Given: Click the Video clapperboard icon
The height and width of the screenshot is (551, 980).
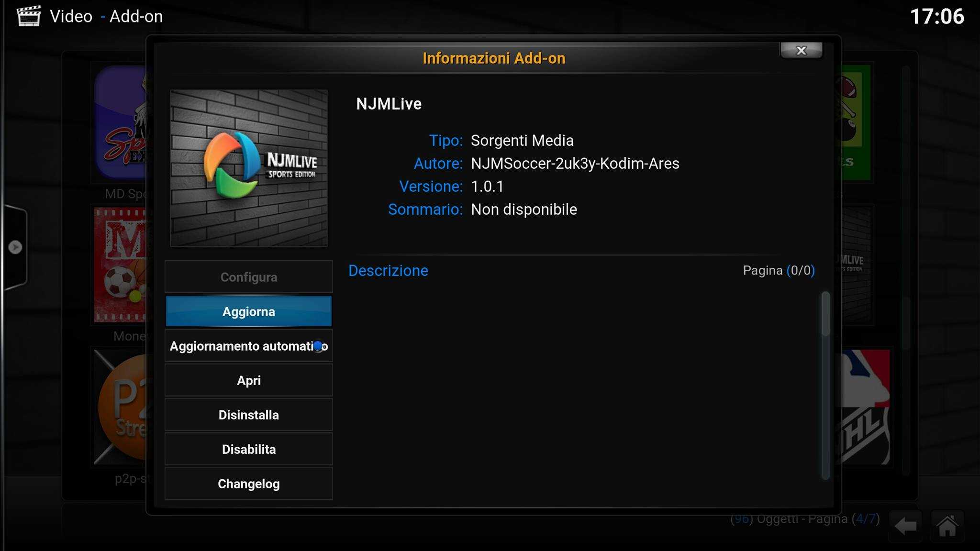Looking at the screenshot, I should point(29,16).
